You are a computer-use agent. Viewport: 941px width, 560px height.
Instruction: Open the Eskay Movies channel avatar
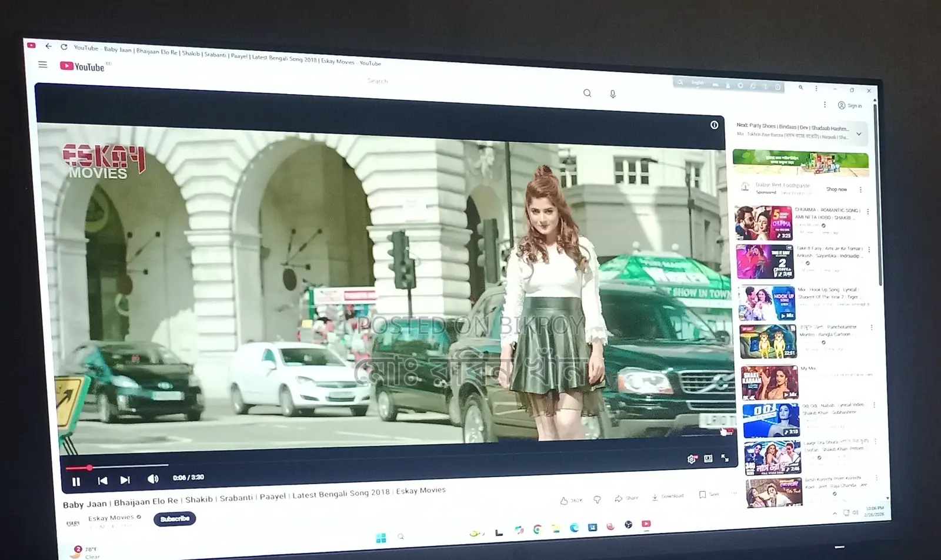pos(73,522)
